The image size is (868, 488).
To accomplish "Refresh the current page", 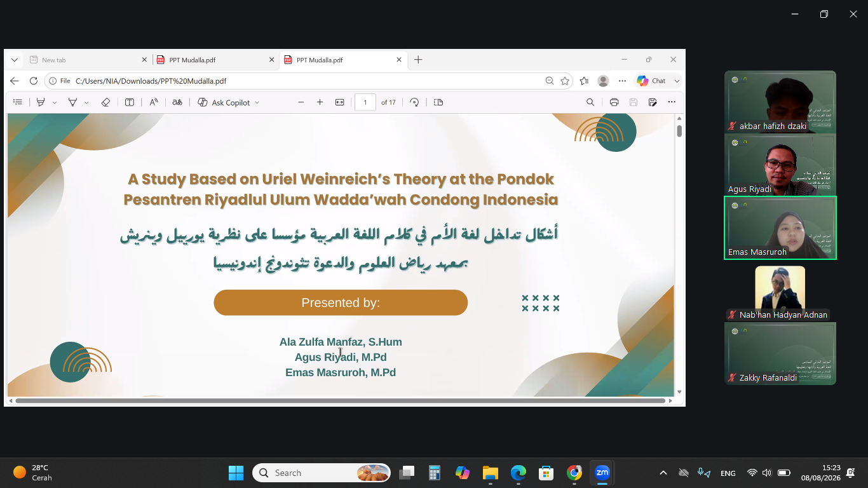I will point(34,81).
